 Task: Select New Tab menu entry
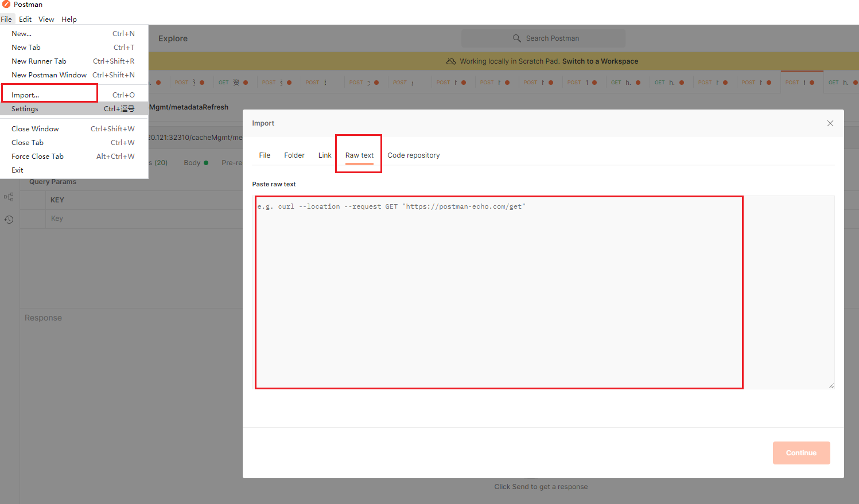click(74, 48)
